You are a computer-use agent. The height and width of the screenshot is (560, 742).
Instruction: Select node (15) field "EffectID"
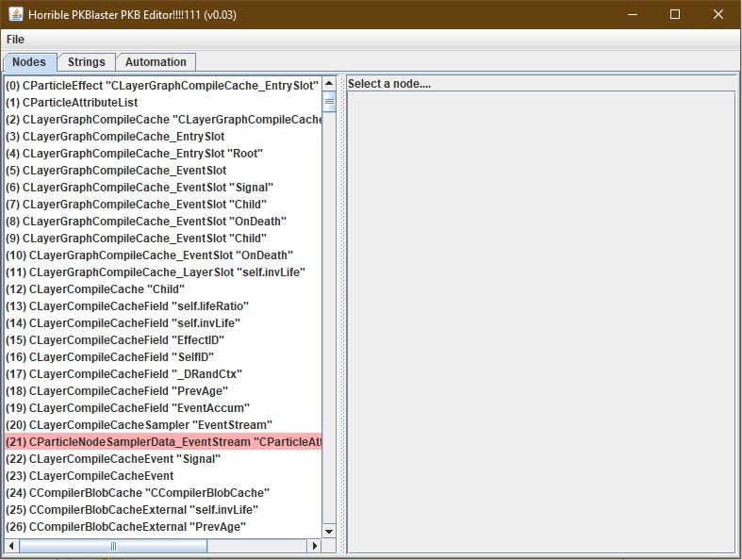[x=163, y=340]
